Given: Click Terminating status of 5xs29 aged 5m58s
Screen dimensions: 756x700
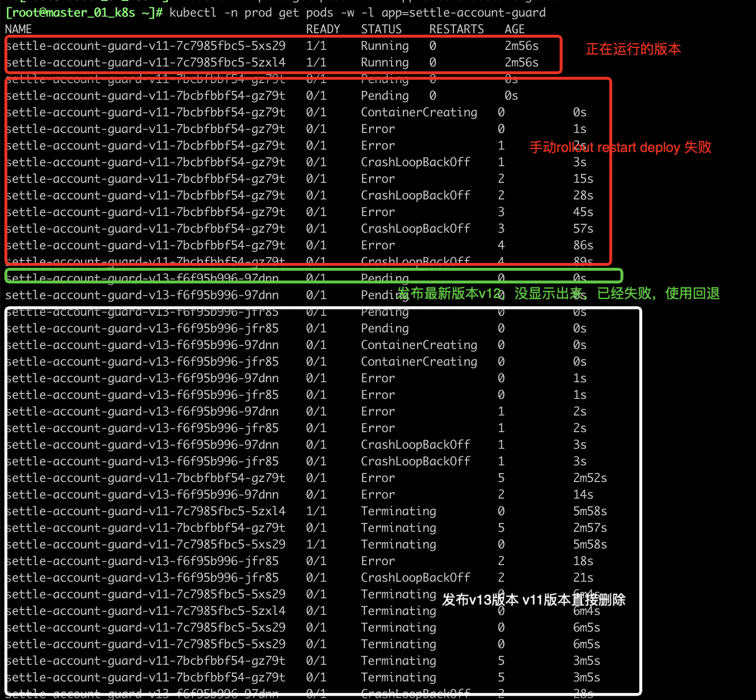Looking at the screenshot, I should click(x=399, y=545).
